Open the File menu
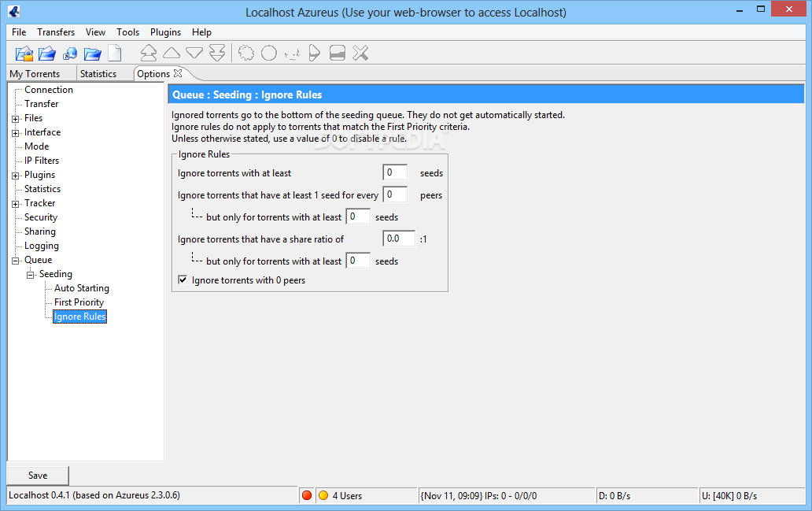Viewport: 812px width, 511px height. tap(19, 32)
